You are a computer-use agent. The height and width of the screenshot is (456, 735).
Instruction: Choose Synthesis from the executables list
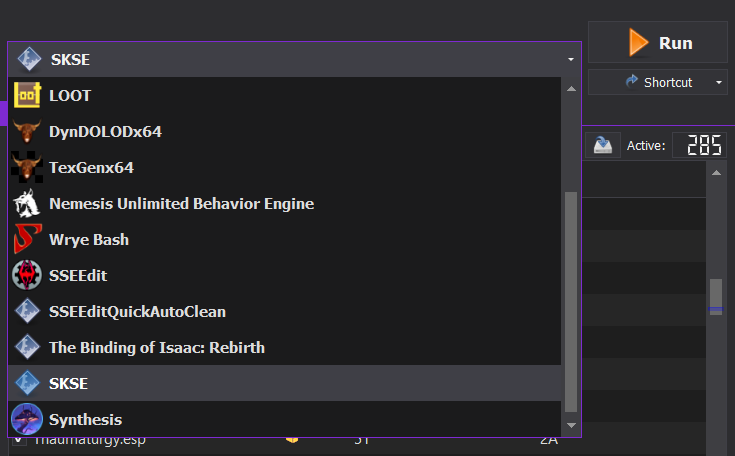(x=284, y=419)
